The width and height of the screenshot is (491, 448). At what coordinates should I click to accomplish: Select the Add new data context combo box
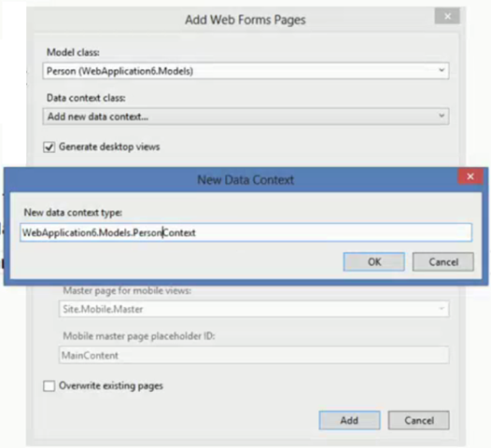(x=245, y=117)
